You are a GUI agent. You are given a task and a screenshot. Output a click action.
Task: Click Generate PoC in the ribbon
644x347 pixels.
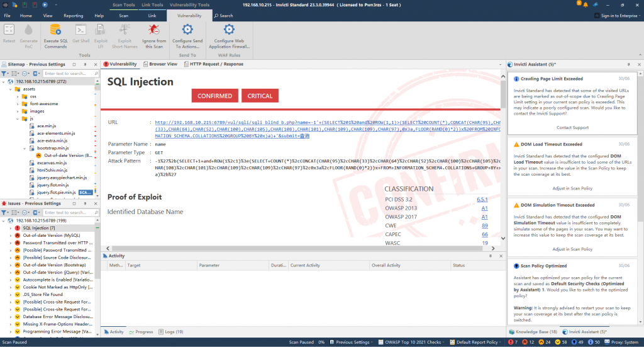coord(28,36)
